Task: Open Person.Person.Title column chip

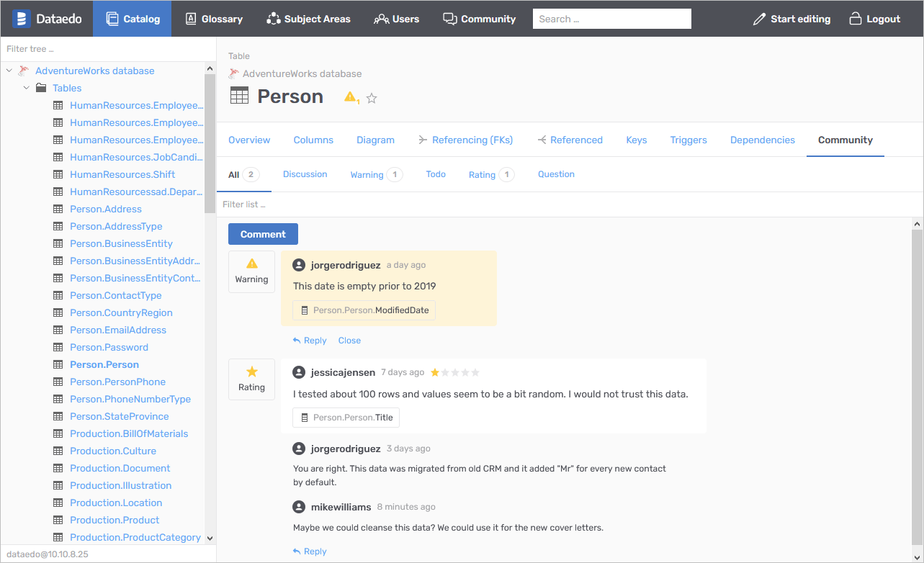Action: [346, 418]
